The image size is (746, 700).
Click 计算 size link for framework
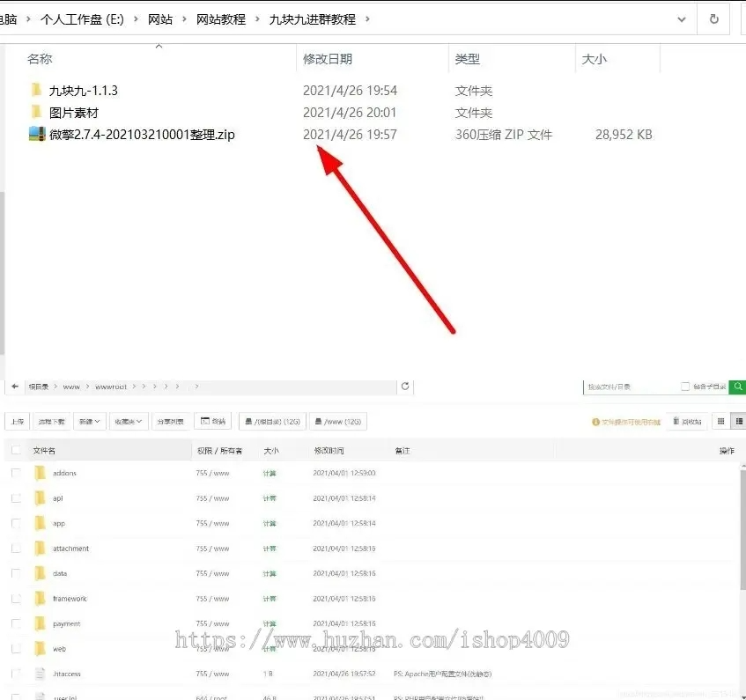click(270, 599)
